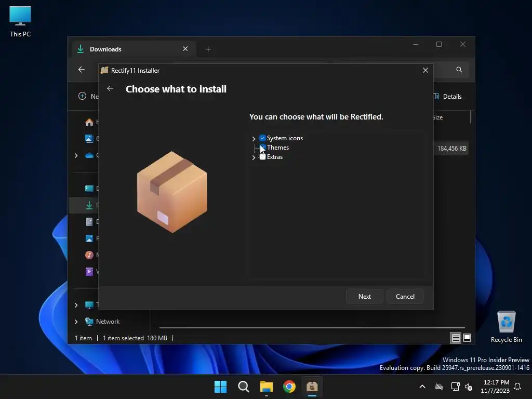Check the System icons checkbox
Image resolution: width=532 pixels, height=399 pixels.
coord(262,138)
